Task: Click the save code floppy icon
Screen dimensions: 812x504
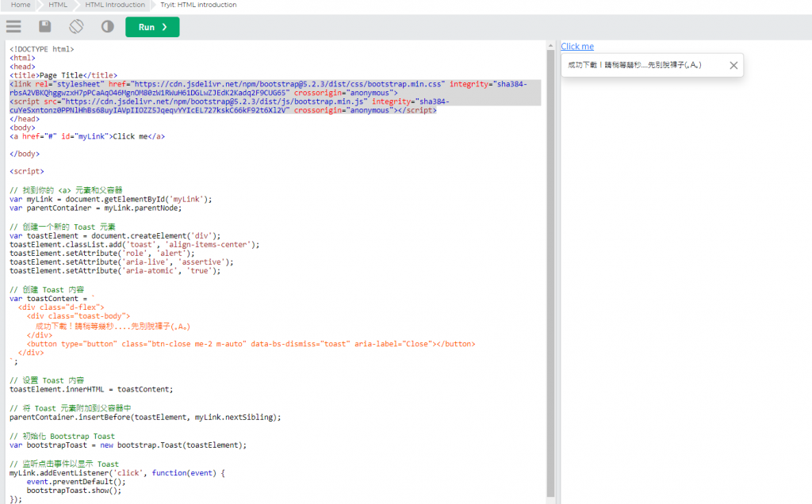Action: 45,26
